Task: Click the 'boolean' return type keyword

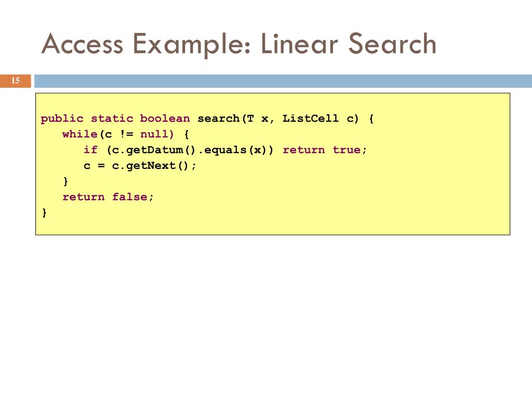Action: (165, 118)
